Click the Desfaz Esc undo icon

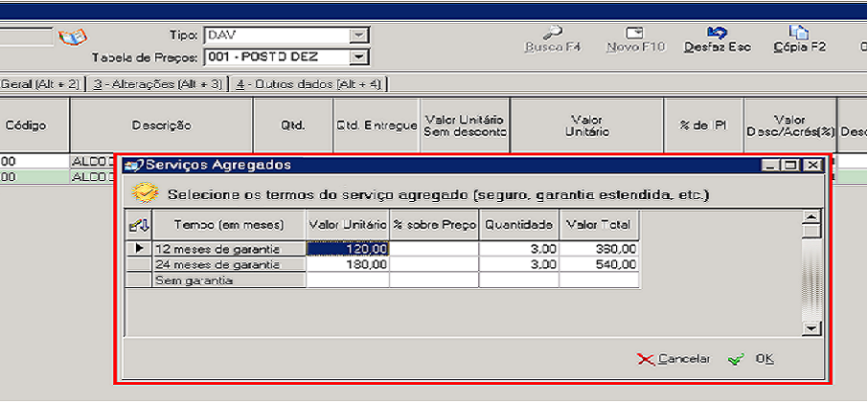[717, 32]
